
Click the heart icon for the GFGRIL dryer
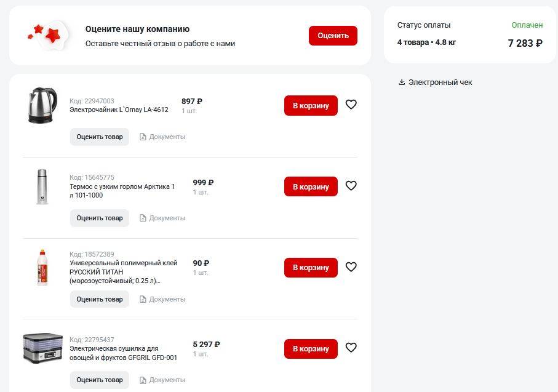[351, 348]
